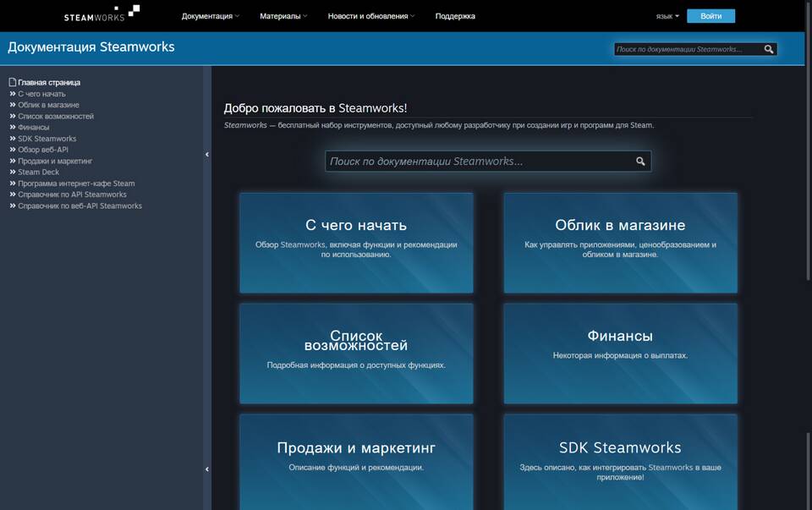Expand the chevron next to Облик в магазине
812x510 pixels.
coord(13,105)
